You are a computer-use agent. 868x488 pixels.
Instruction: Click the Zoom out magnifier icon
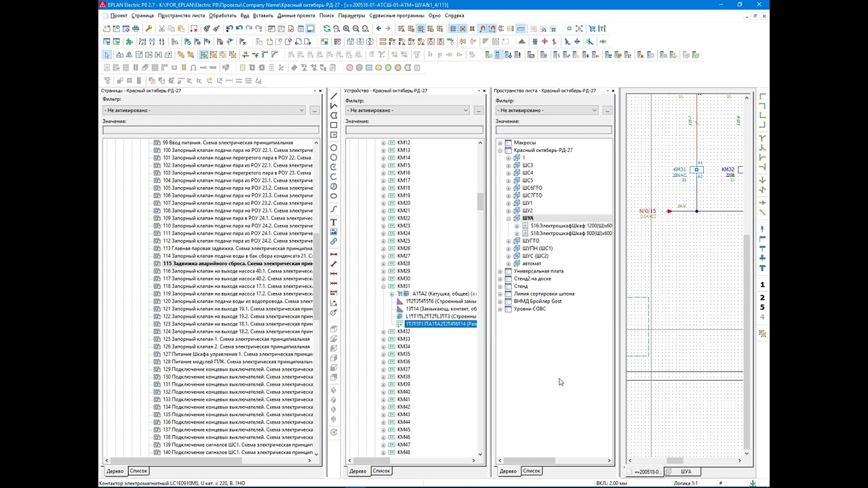pyautogui.click(x=355, y=28)
